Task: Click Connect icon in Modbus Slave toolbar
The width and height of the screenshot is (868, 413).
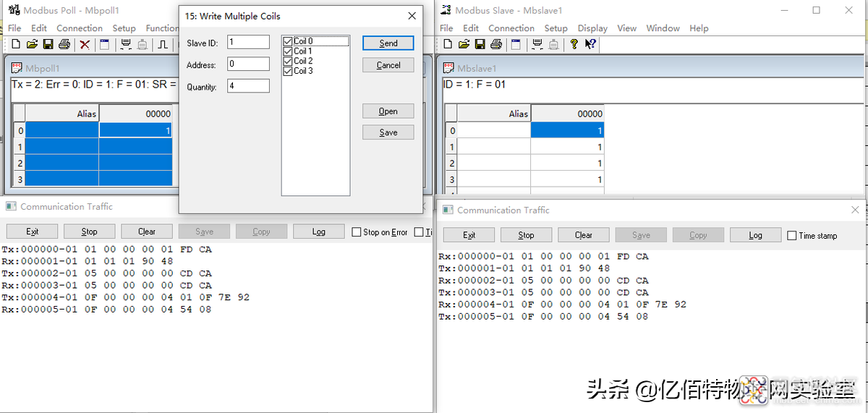Action: [x=537, y=44]
